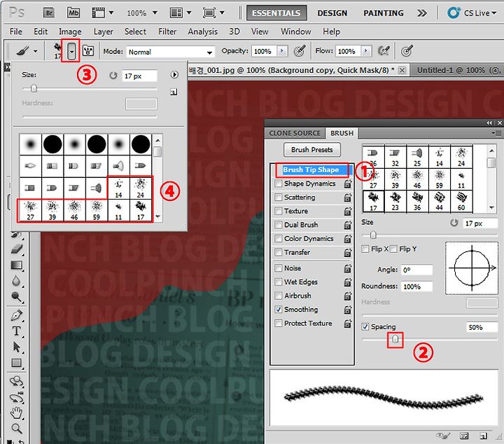
Task: Enable the Dual Brush checkbox
Action: (279, 225)
